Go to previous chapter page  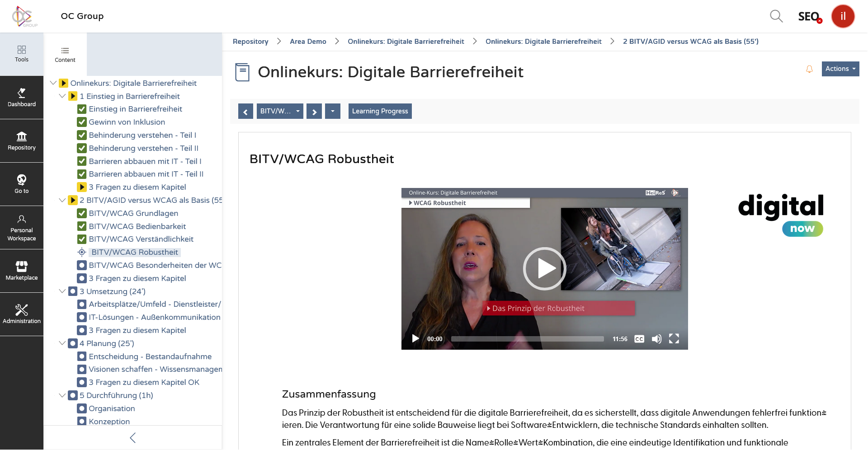(x=245, y=111)
